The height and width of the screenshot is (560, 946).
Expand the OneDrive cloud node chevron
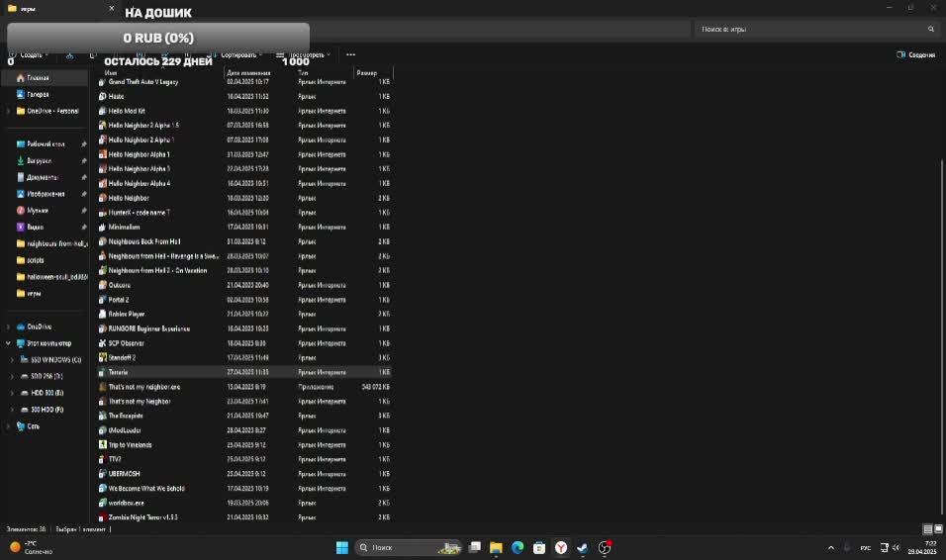point(9,327)
